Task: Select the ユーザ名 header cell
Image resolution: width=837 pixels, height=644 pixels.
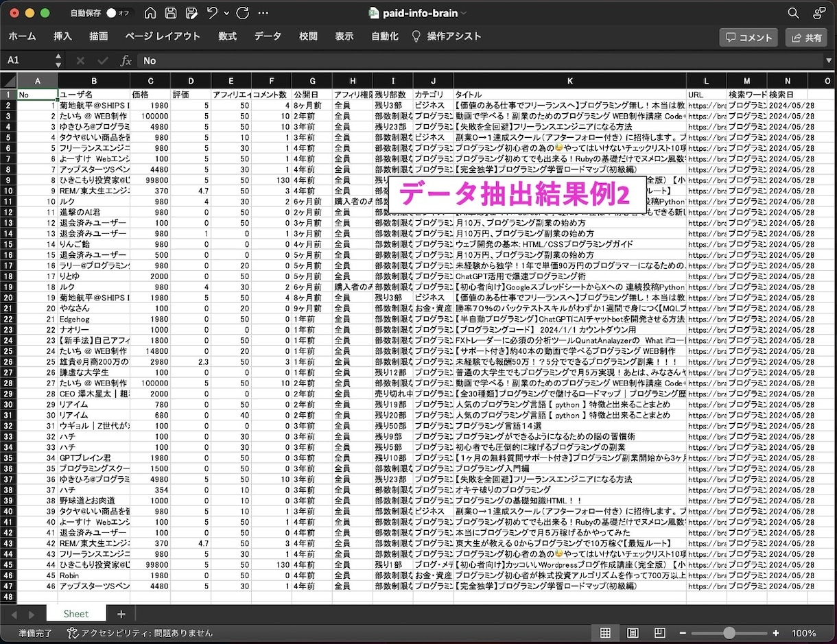Action: point(94,94)
